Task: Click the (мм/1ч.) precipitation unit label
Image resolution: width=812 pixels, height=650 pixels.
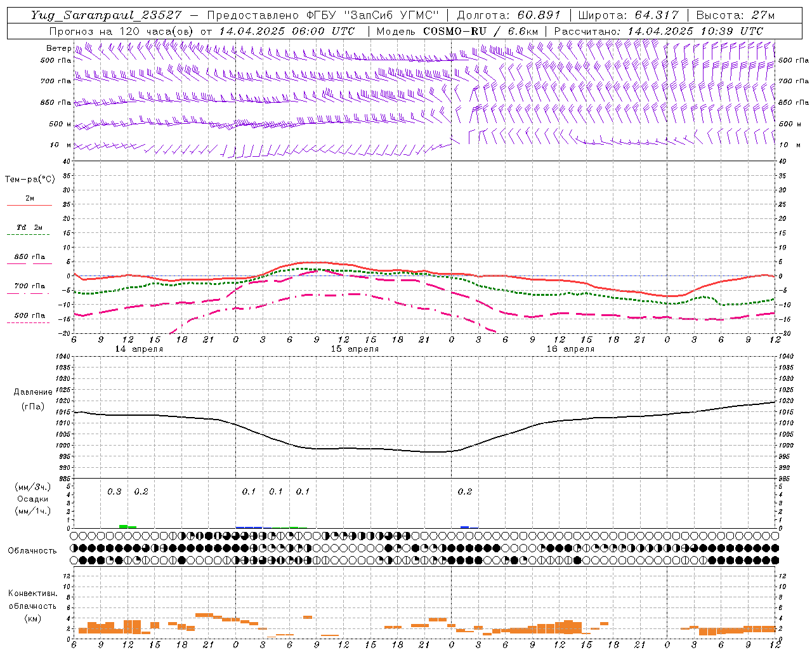Action: 33,511
